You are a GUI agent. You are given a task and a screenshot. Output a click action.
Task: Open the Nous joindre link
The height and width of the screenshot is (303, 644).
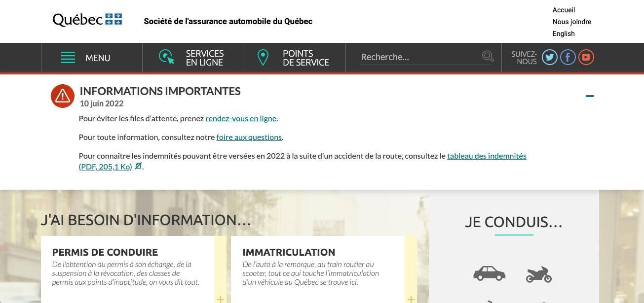pos(571,22)
